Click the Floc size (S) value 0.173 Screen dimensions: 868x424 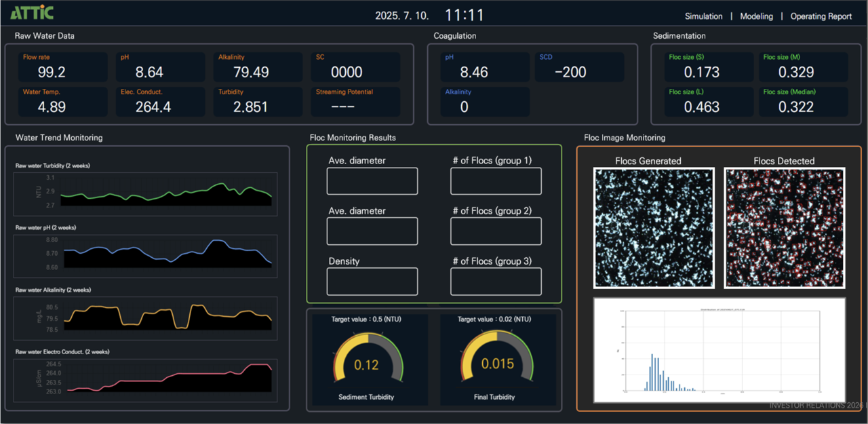coord(702,72)
